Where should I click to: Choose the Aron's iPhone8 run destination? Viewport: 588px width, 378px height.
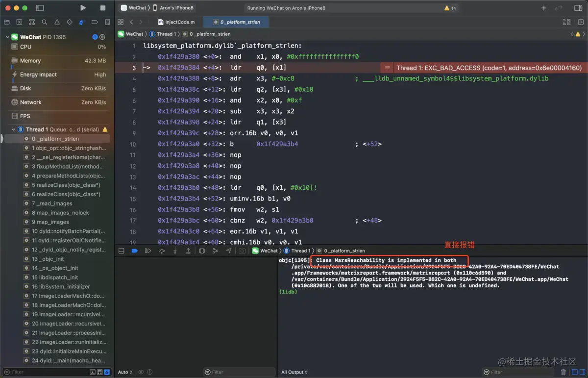click(x=172, y=8)
